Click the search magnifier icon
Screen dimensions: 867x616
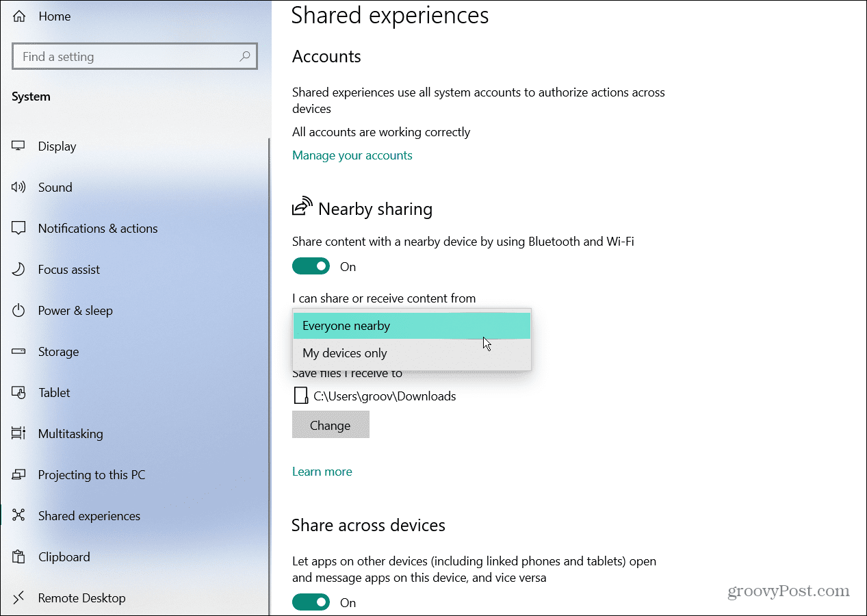click(244, 57)
